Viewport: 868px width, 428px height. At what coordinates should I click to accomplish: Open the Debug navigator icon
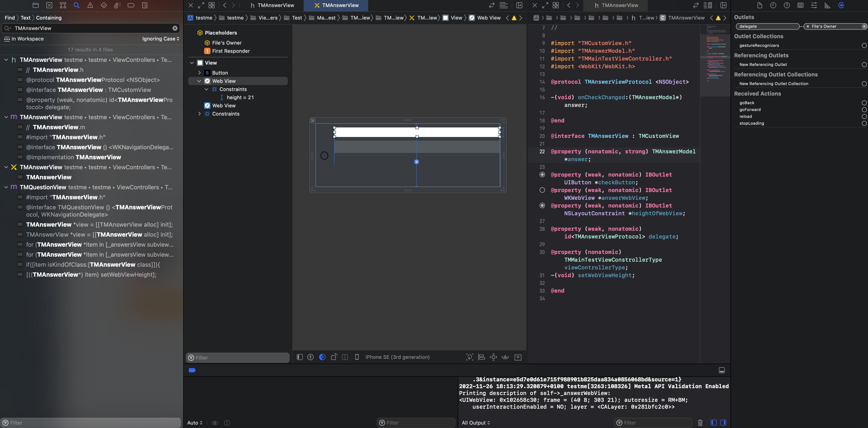117,5
